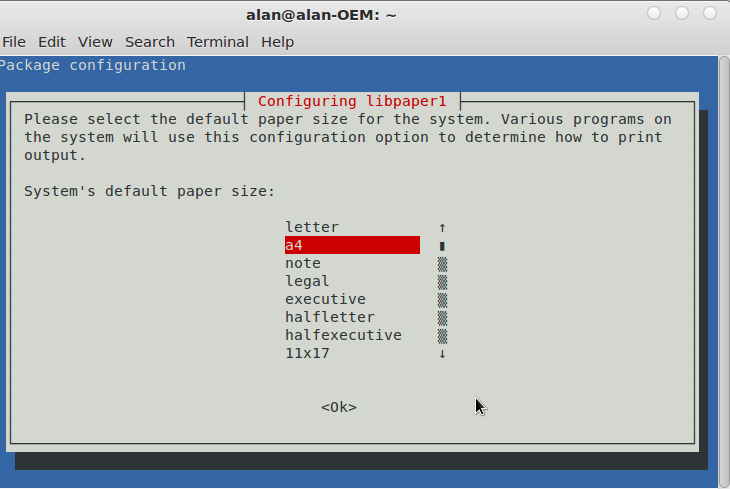The width and height of the screenshot is (730, 489).
Task: Open the Help menu
Action: pyautogui.click(x=277, y=42)
